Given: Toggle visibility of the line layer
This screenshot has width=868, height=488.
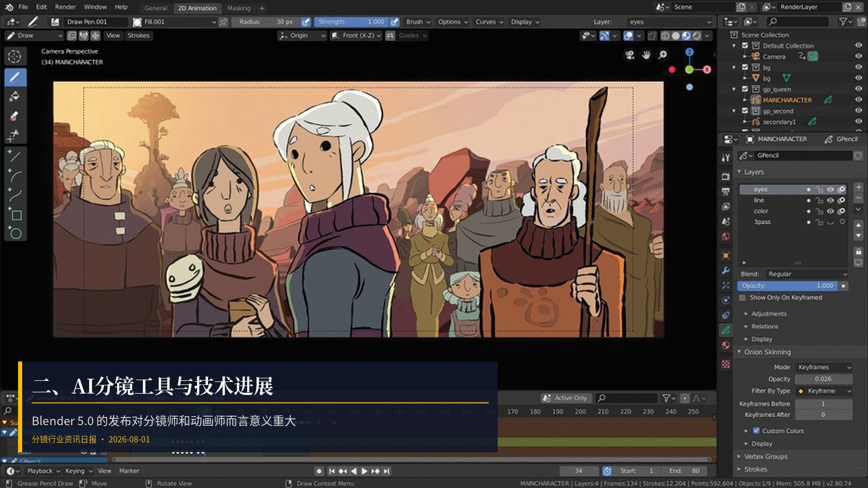Looking at the screenshot, I should (x=830, y=200).
